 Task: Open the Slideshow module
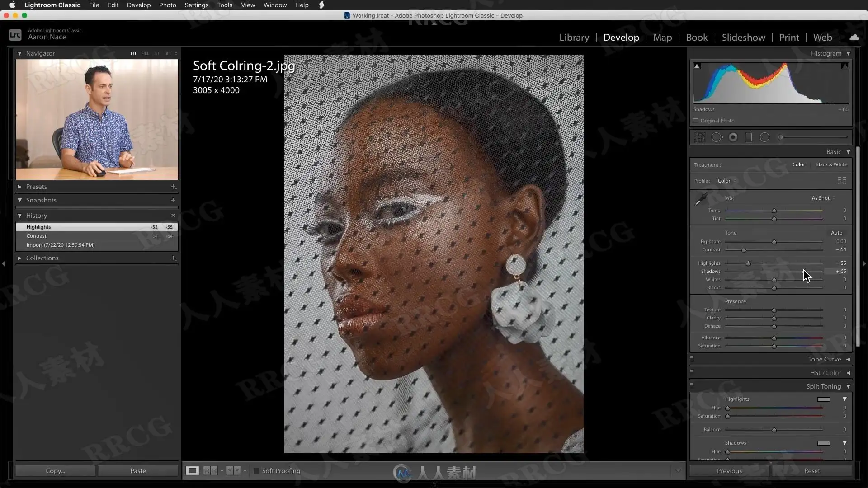click(743, 38)
